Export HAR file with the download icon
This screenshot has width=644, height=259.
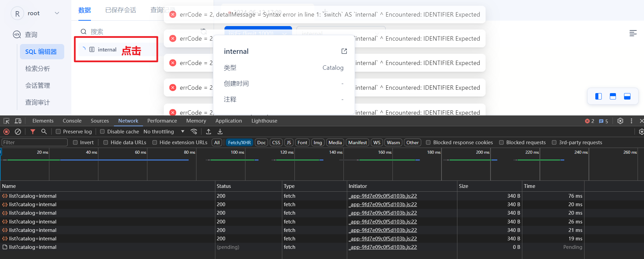tap(220, 131)
